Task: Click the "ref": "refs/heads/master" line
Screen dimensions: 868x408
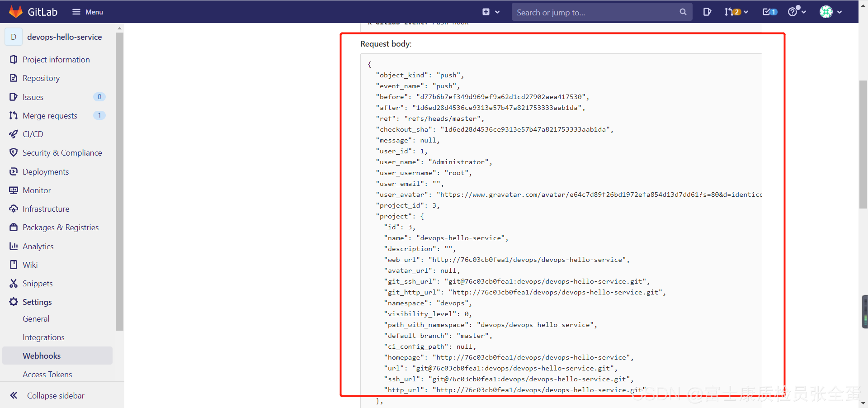Action: point(429,119)
